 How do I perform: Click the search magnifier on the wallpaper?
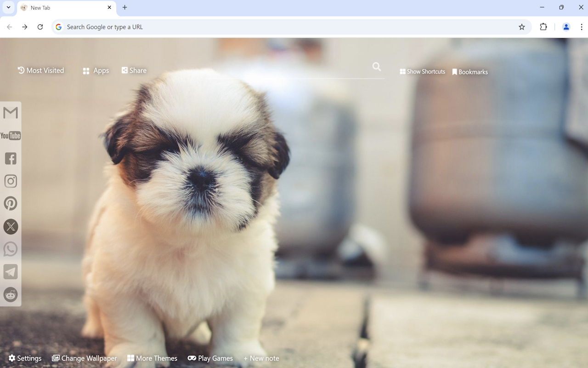(377, 67)
